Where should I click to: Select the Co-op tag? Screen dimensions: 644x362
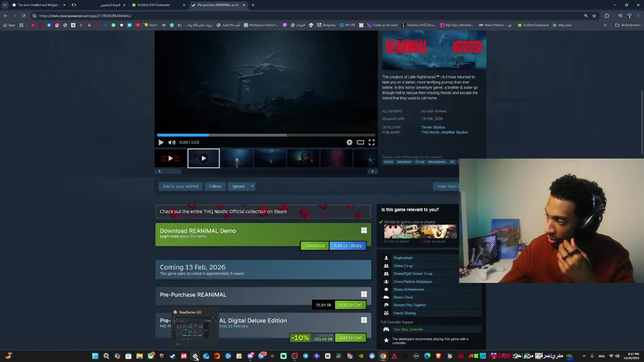[x=420, y=162]
